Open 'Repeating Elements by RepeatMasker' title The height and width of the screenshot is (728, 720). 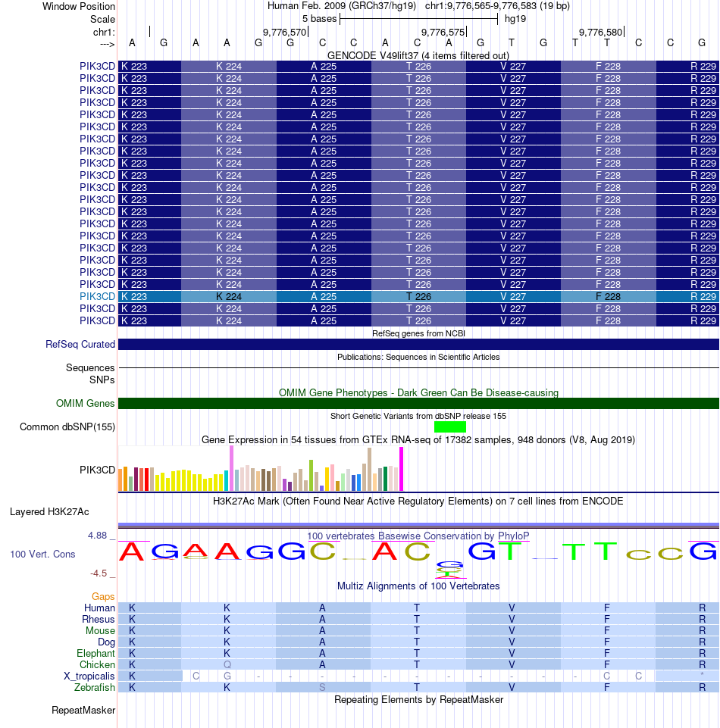[418, 700]
